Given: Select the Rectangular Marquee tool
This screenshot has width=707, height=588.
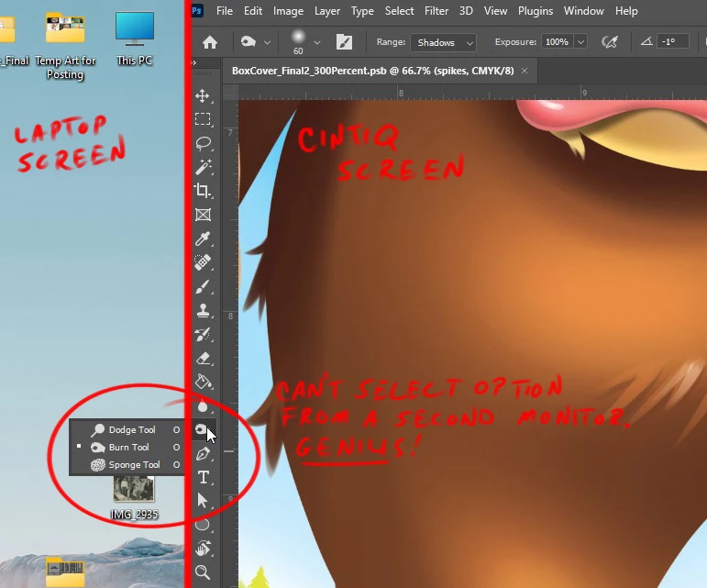Looking at the screenshot, I should pos(203,119).
